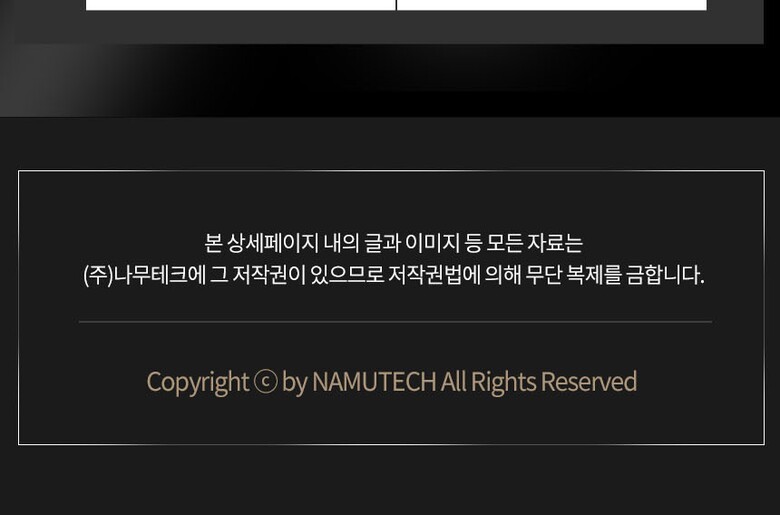Viewport: 780px width, 515px height.
Task: Click the horizontal divider line above Copyright
Action: tap(395, 322)
